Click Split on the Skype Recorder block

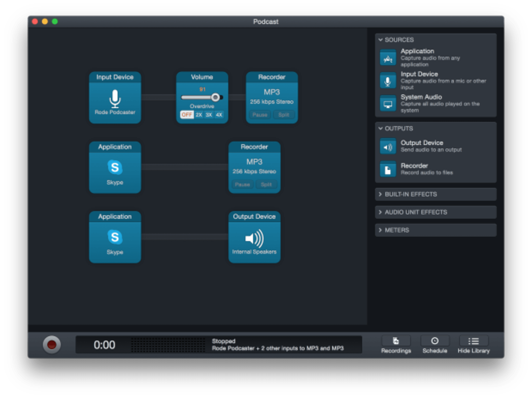point(266,184)
